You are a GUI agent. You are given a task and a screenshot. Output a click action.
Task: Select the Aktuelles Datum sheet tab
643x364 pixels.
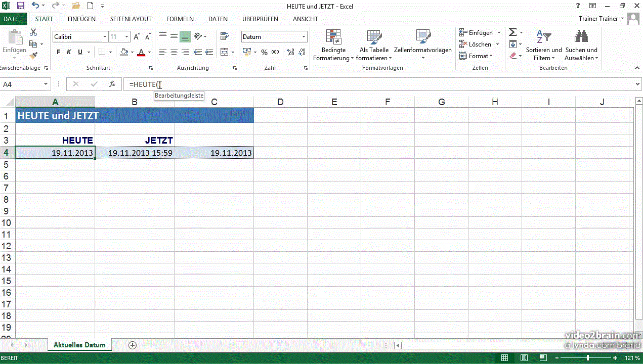[79, 345]
